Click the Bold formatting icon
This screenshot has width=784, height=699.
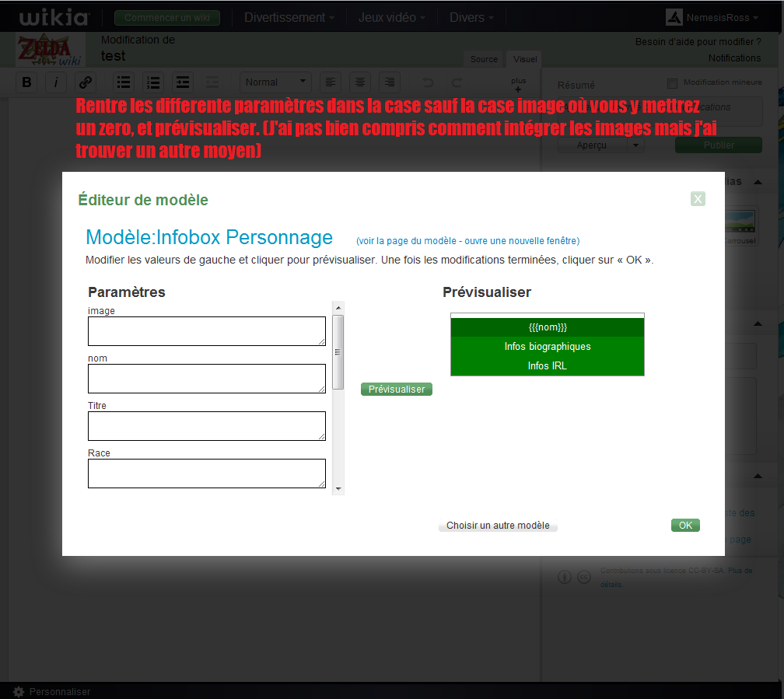tap(26, 82)
